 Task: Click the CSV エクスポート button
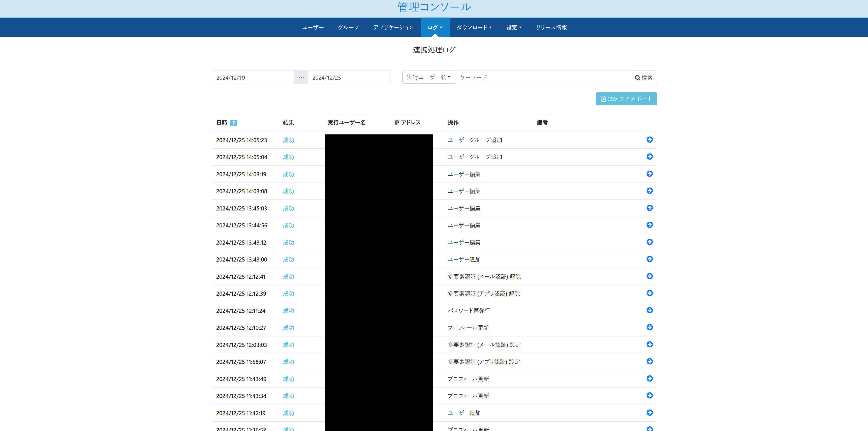click(626, 99)
